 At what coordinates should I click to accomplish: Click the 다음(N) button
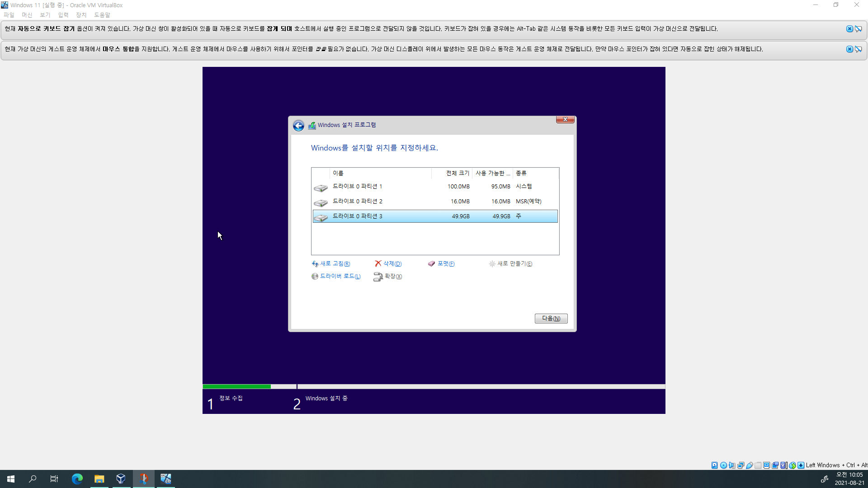point(551,319)
